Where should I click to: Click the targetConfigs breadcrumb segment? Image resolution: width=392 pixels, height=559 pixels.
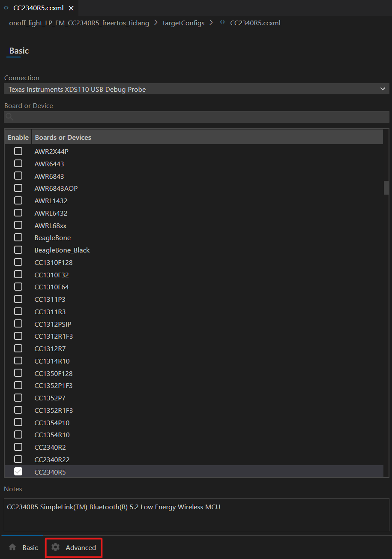(183, 23)
